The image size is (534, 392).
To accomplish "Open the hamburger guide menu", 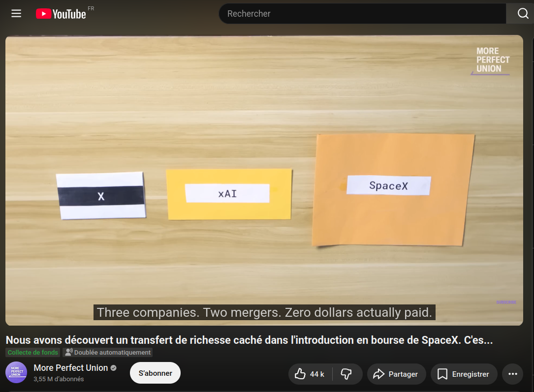I will (x=16, y=14).
